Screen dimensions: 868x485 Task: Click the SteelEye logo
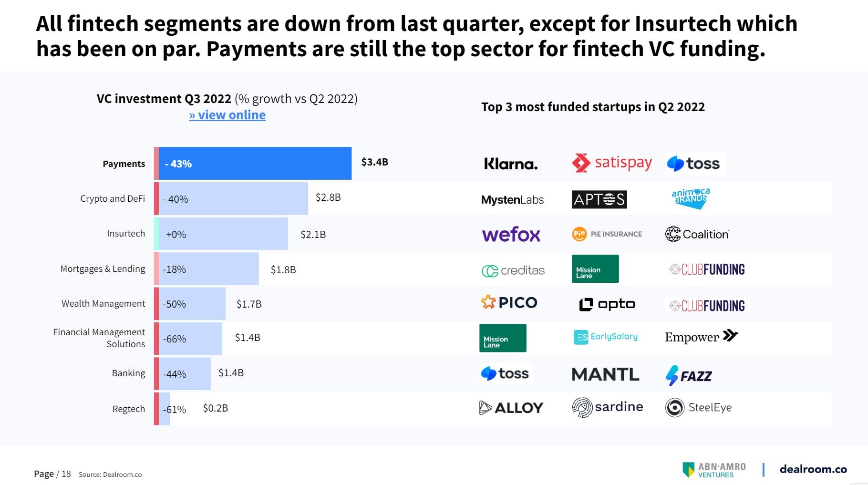(x=698, y=408)
